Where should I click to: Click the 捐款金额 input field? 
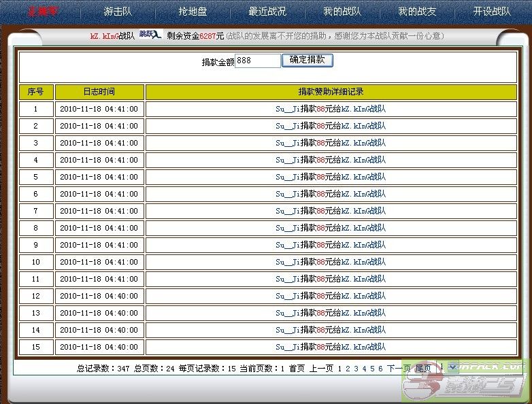(258, 61)
